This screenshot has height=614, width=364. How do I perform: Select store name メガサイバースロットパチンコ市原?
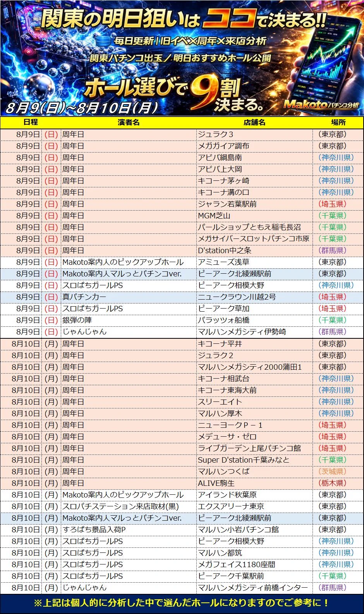pos(254,239)
